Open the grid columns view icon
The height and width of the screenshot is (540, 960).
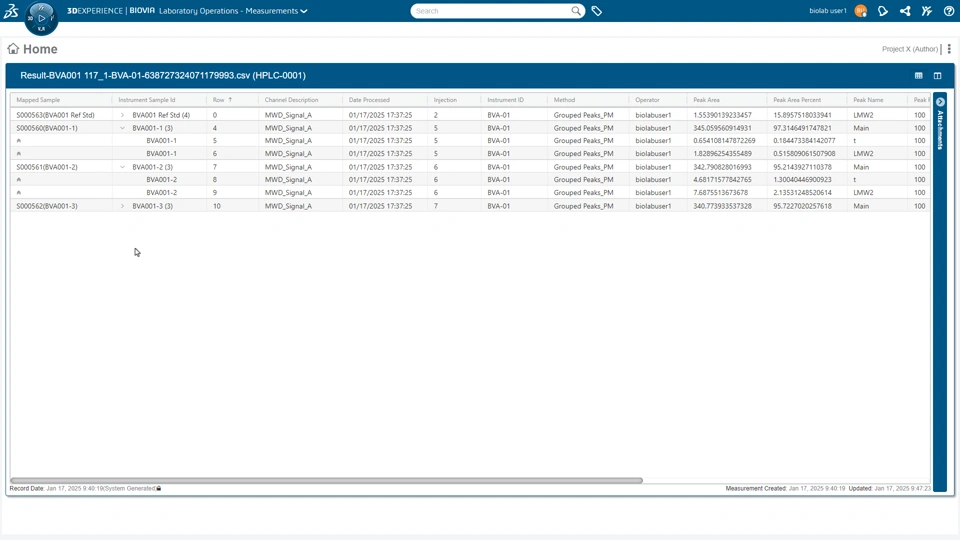pyautogui.click(x=918, y=76)
